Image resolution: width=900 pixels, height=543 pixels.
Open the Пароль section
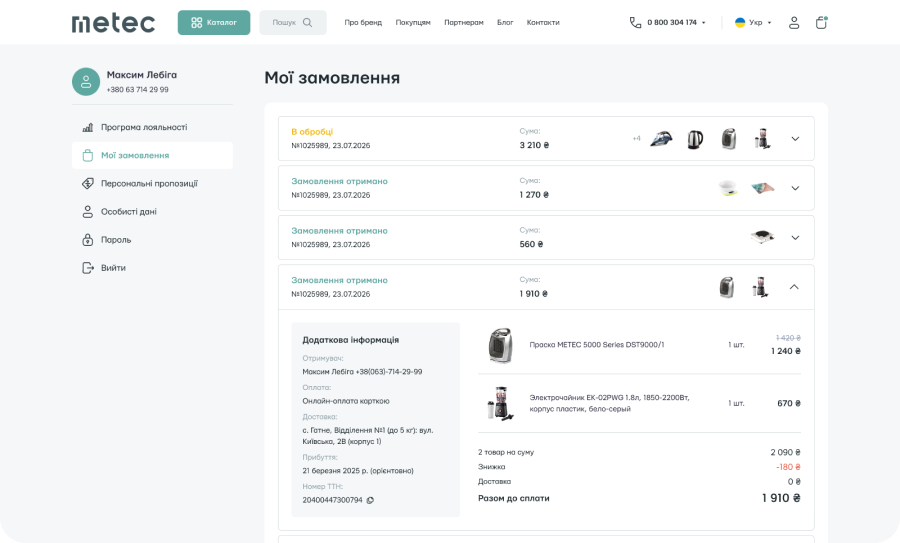116,240
